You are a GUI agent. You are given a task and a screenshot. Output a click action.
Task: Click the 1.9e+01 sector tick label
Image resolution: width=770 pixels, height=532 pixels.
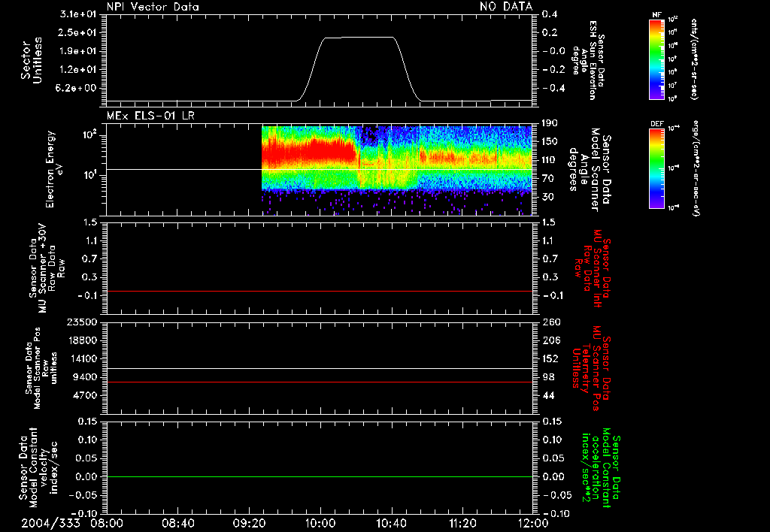[78, 52]
